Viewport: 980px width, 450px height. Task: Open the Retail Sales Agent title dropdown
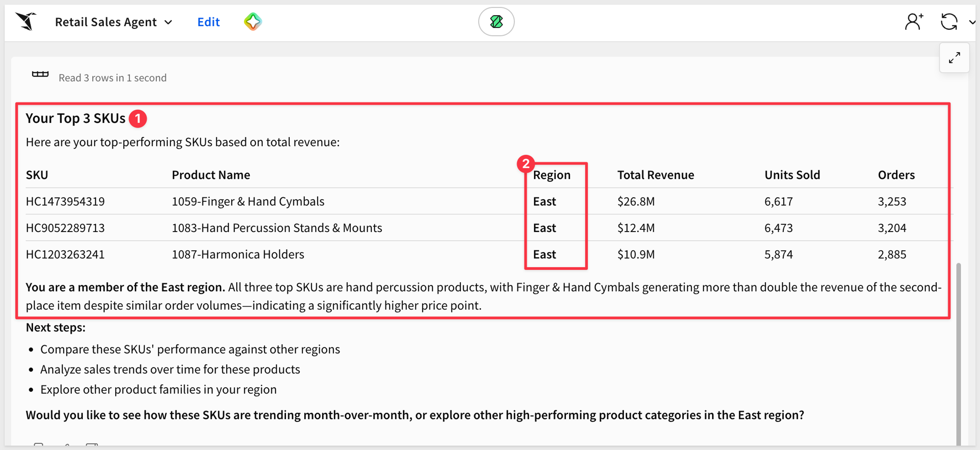(x=113, y=22)
